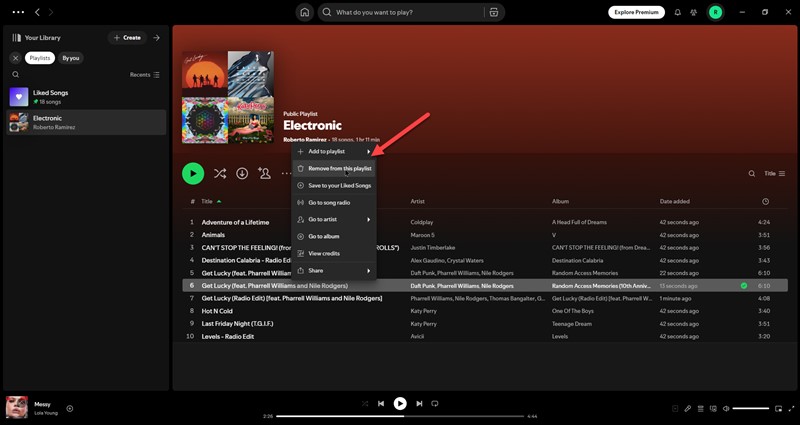Open the Miniplayer icon
This screenshot has width=800, height=425.
pos(779,409)
